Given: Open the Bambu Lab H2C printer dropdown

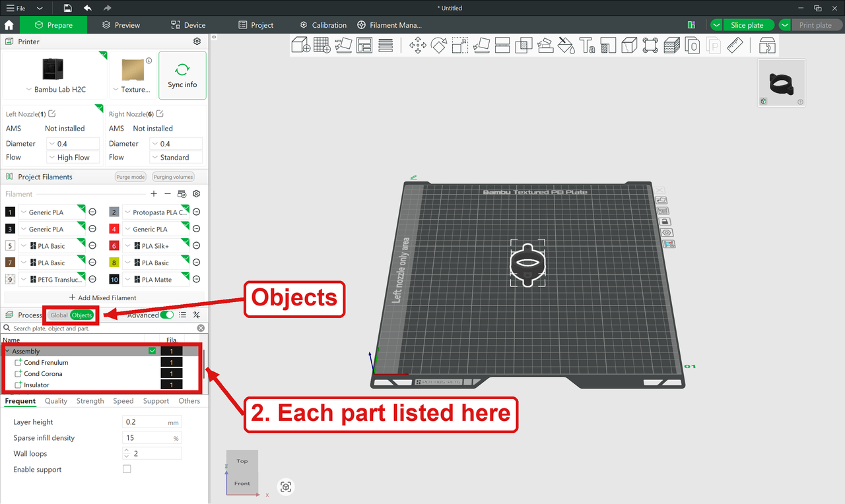Looking at the screenshot, I should point(55,90).
